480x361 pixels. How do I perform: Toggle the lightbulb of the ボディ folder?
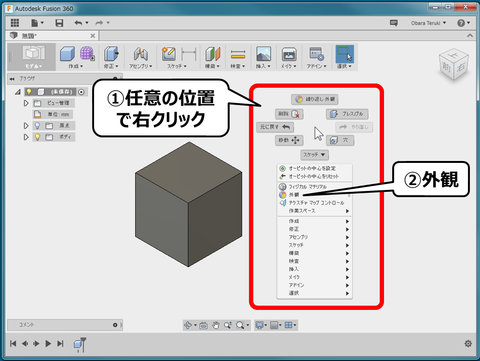point(37,137)
